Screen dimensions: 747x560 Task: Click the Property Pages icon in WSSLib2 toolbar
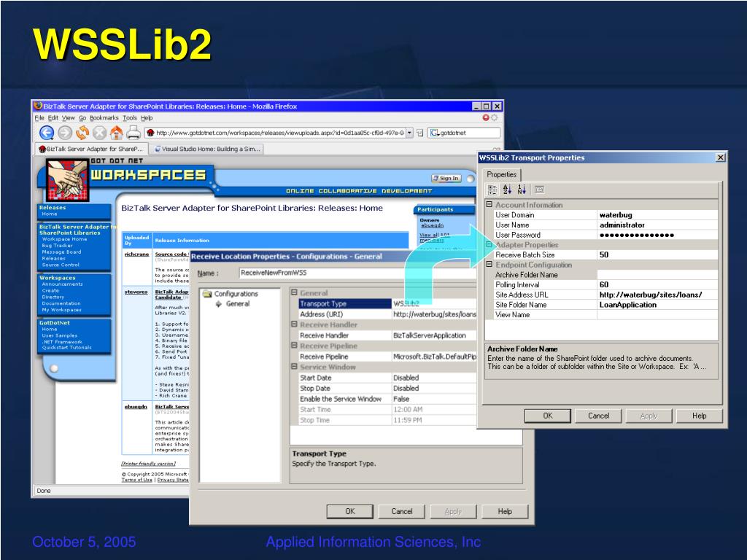tap(539, 190)
